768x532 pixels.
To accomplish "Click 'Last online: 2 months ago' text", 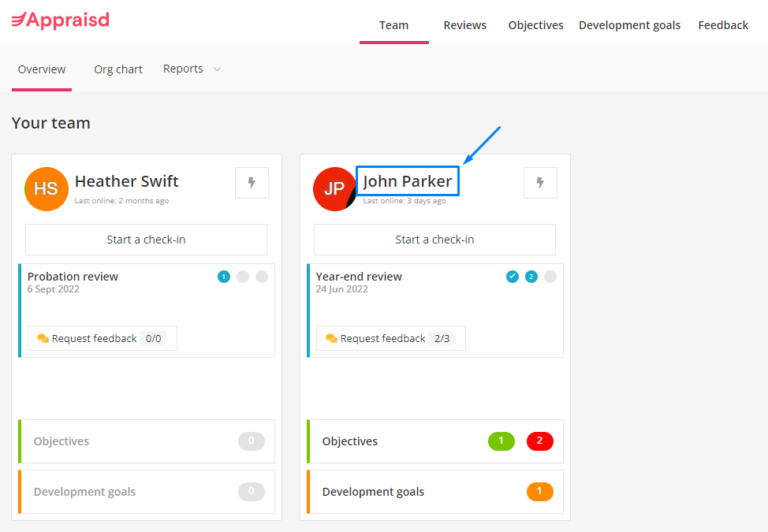I will (x=122, y=201).
